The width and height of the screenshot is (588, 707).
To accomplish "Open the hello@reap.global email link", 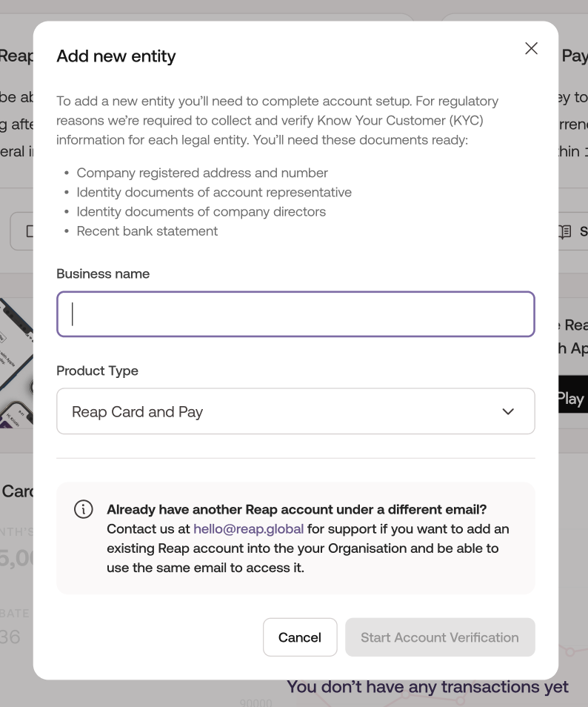I will click(248, 529).
